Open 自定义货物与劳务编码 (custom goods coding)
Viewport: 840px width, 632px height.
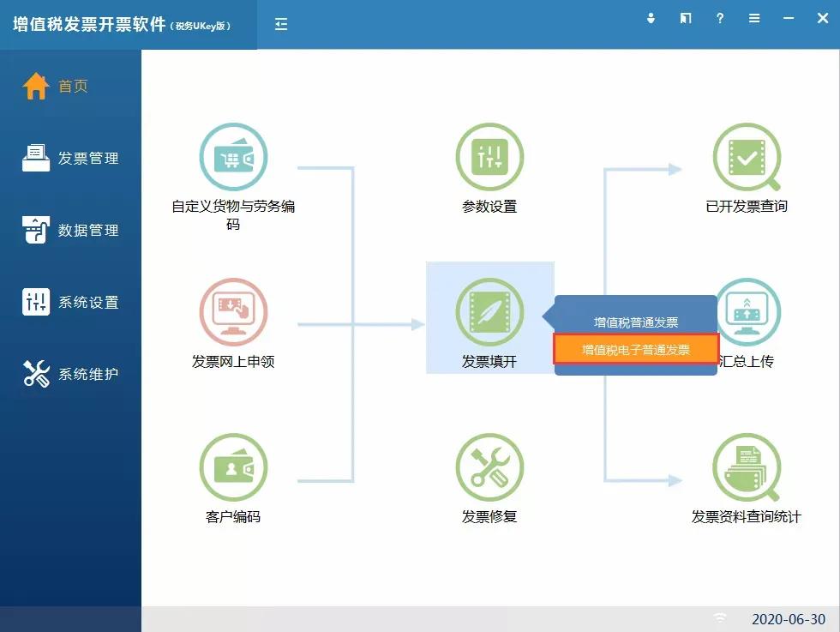[233, 158]
